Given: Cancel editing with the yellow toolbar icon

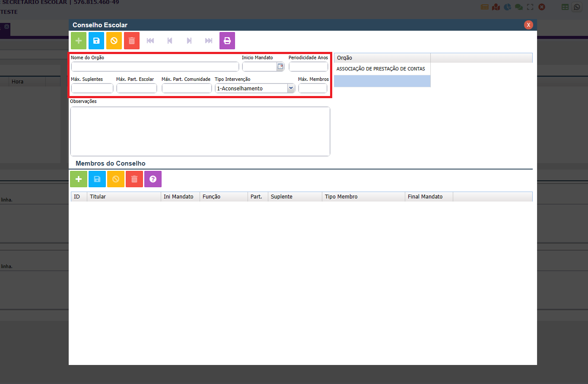Looking at the screenshot, I should click(x=114, y=41).
